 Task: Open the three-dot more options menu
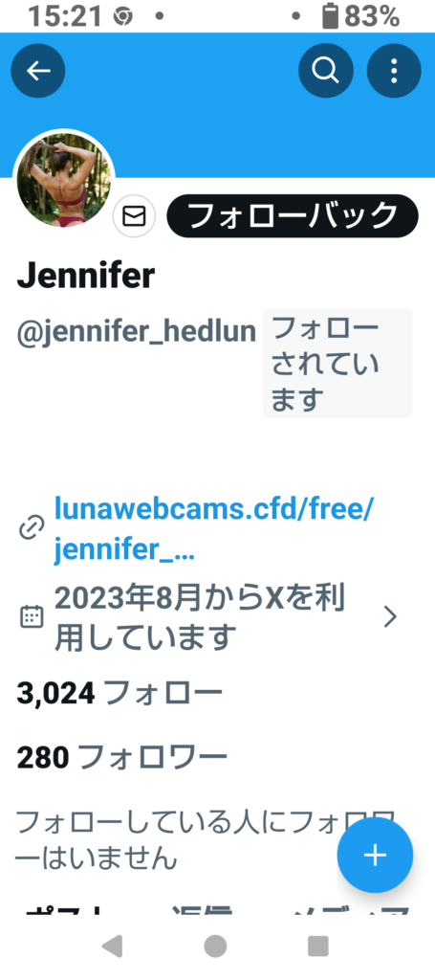pyautogui.click(x=394, y=71)
